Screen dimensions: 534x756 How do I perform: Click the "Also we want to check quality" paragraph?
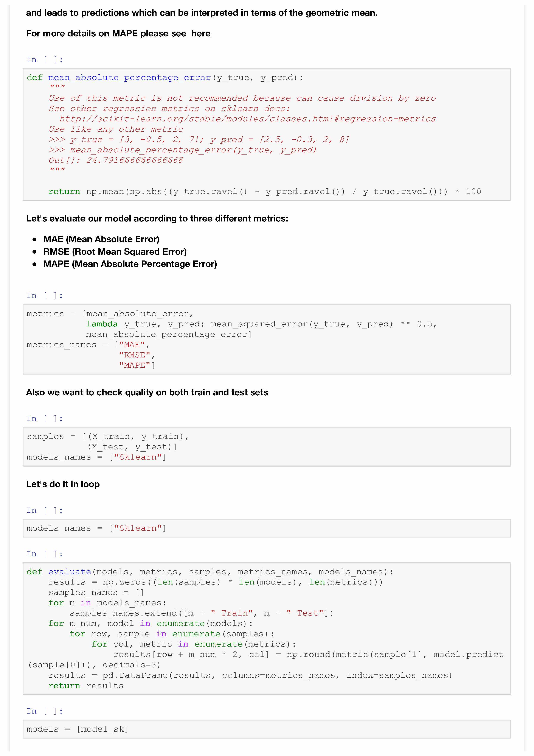(x=147, y=393)
